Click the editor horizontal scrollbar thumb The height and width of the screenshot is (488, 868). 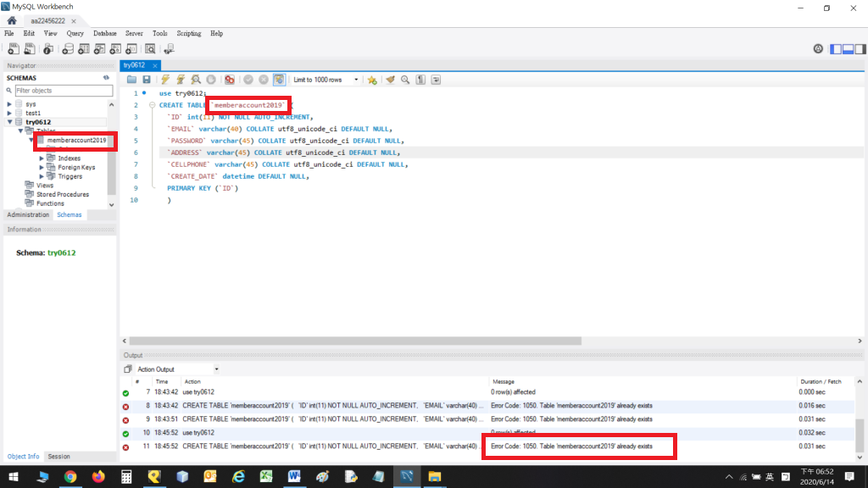[x=355, y=341]
